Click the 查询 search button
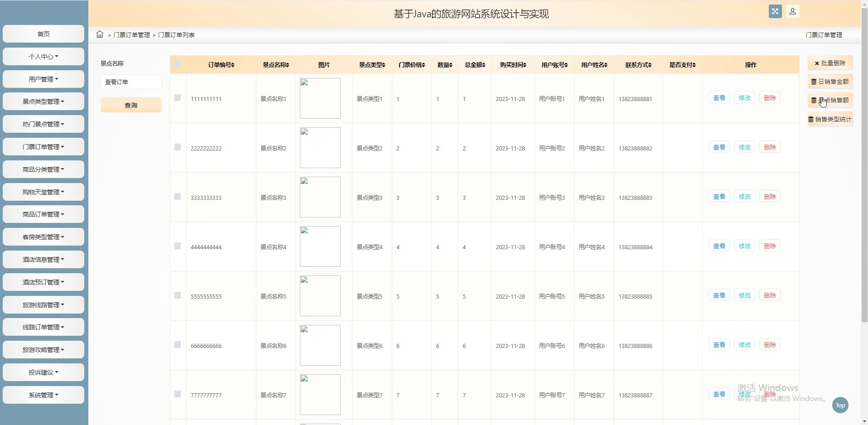 [x=131, y=105]
